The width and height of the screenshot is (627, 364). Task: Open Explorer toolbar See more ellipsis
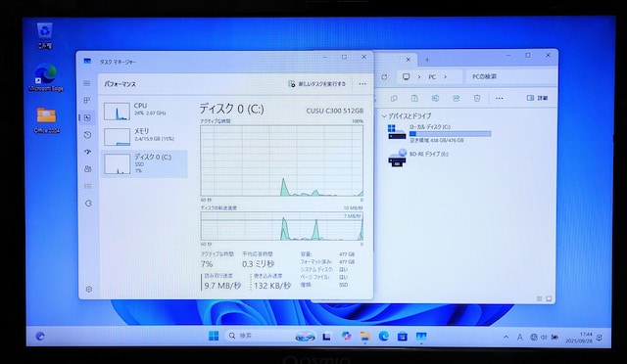[x=499, y=98]
